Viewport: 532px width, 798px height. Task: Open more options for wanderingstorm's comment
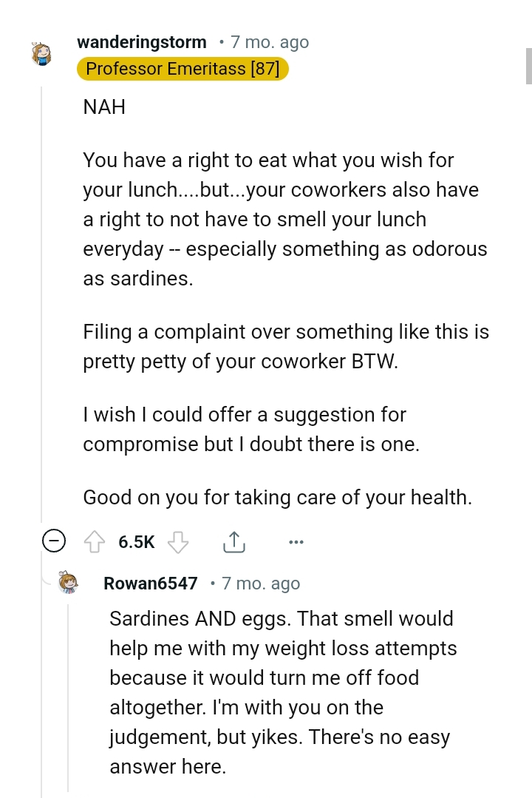[x=296, y=542]
